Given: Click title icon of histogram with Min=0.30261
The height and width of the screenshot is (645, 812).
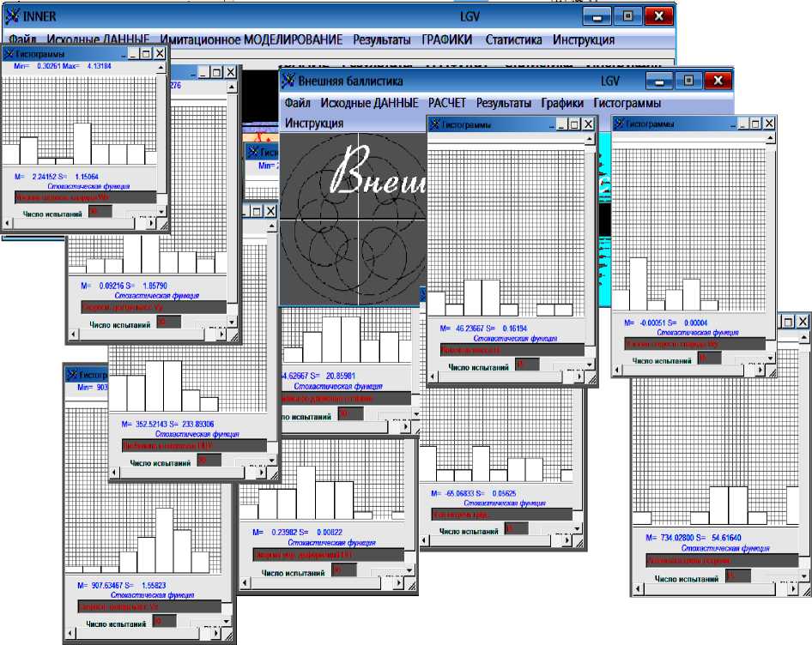Looking at the screenshot, I should (x=9, y=54).
